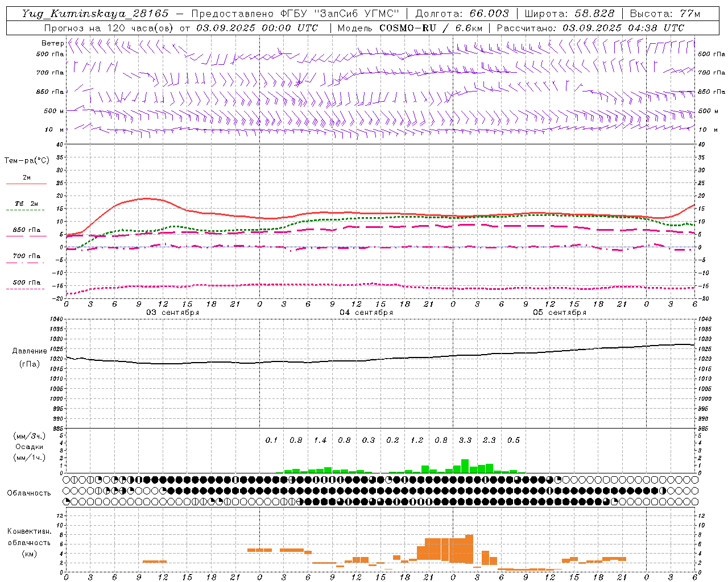Click the 3.3 precipitation amount
728x582 pixels.
[x=465, y=440]
